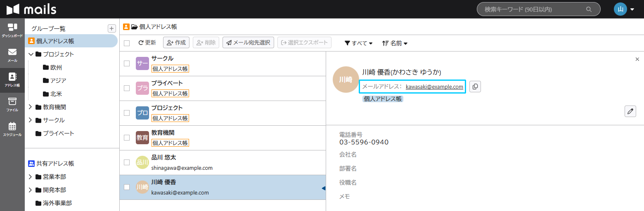Select 欧州 folder in group tree
Image resolution: width=644 pixels, height=211 pixels.
[x=56, y=68]
